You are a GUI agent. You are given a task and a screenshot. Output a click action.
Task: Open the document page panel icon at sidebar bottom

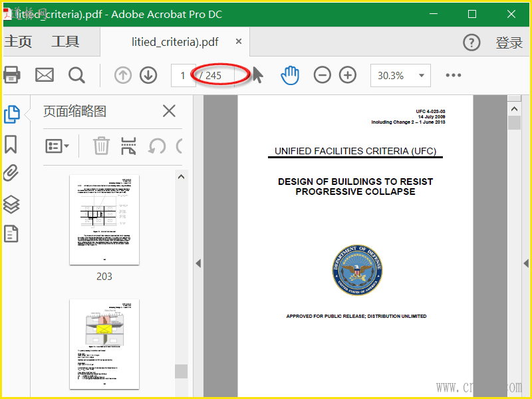tap(11, 234)
